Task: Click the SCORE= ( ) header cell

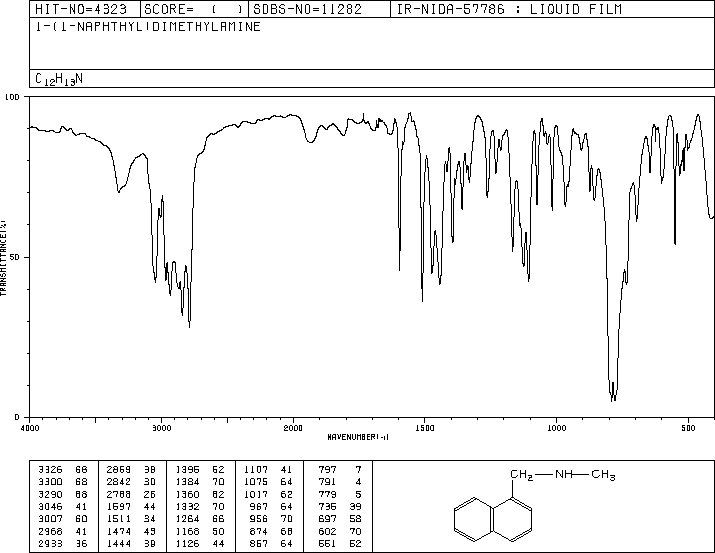Action: click(x=193, y=9)
